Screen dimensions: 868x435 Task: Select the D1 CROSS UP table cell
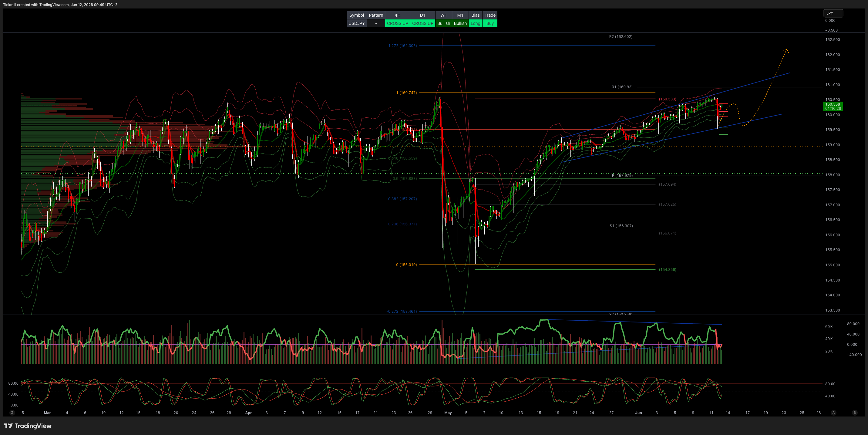[422, 23]
